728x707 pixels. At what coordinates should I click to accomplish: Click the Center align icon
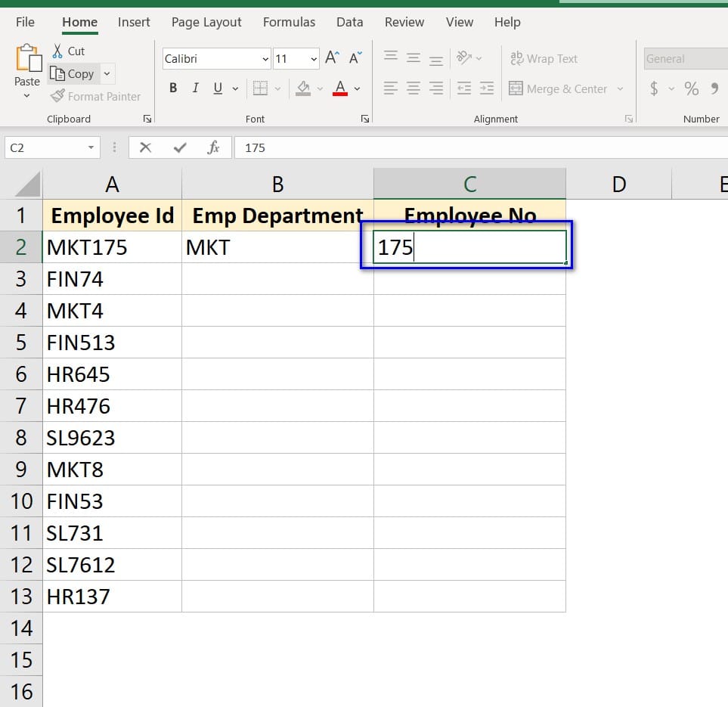coord(414,88)
